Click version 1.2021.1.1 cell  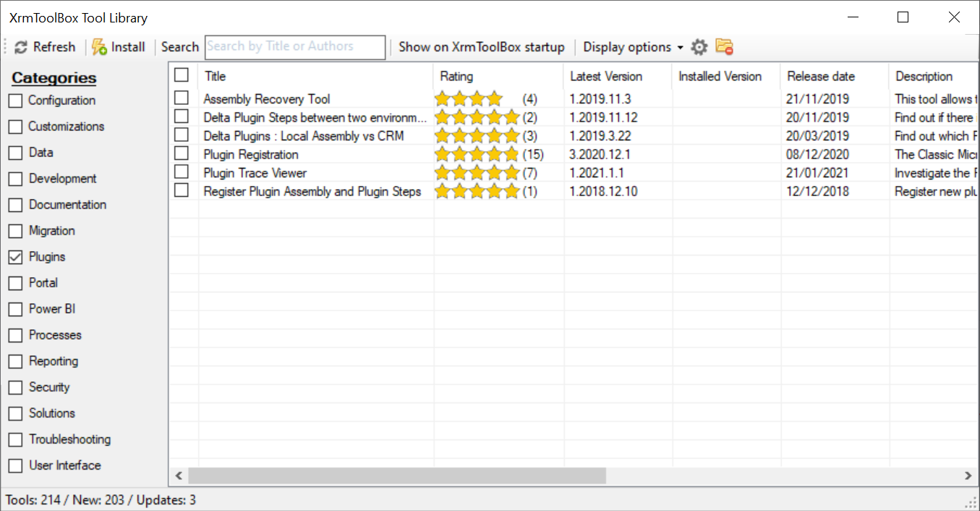point(597,173)
